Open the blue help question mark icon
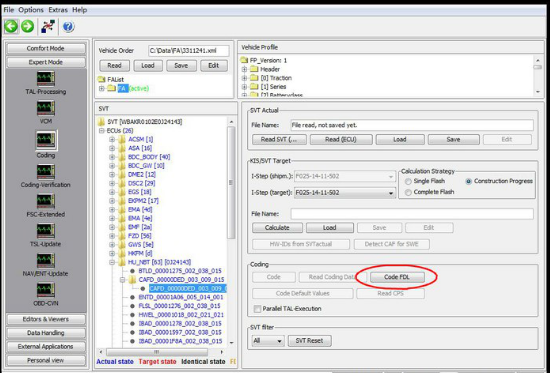This screenshot has width=550, height=373. [x=68, y=27]
